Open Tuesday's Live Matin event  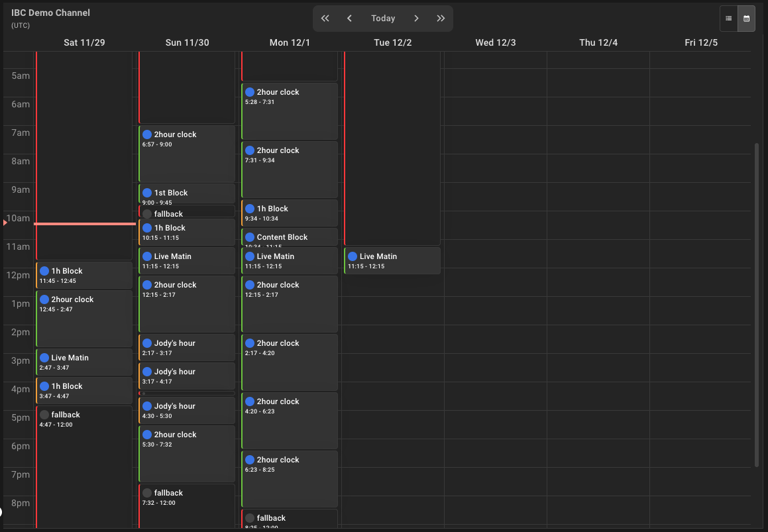click(392, 260)
